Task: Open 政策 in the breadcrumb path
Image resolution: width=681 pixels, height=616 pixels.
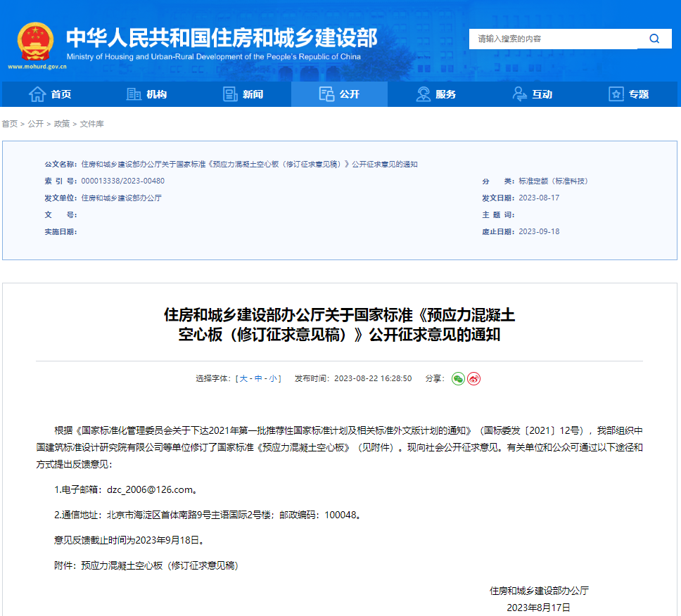Action: 62,124
